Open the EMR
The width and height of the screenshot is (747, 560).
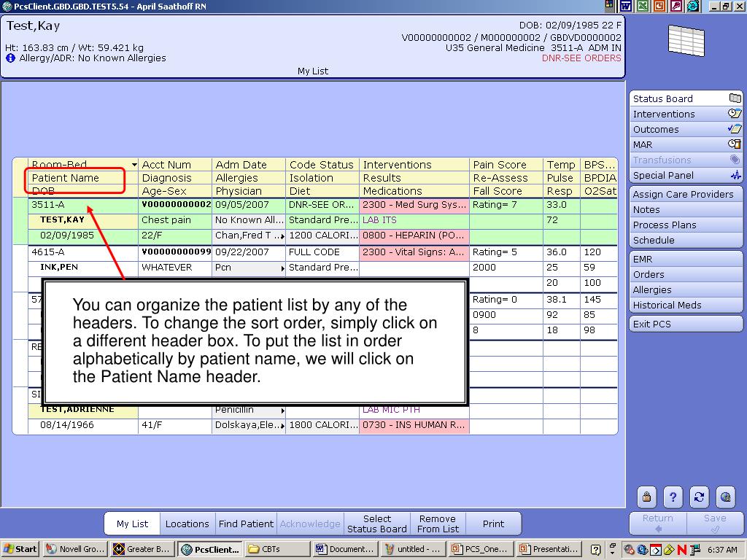(686, 259)
